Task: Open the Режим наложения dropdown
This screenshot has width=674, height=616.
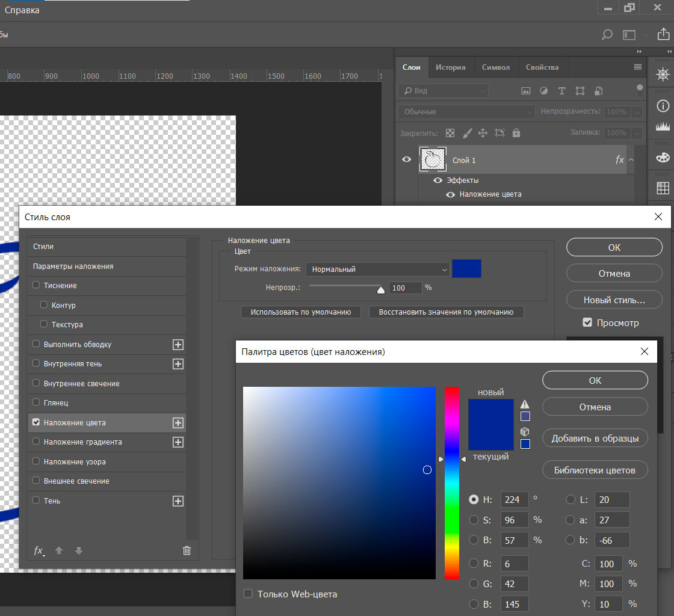Action: (x=377, y=269)
